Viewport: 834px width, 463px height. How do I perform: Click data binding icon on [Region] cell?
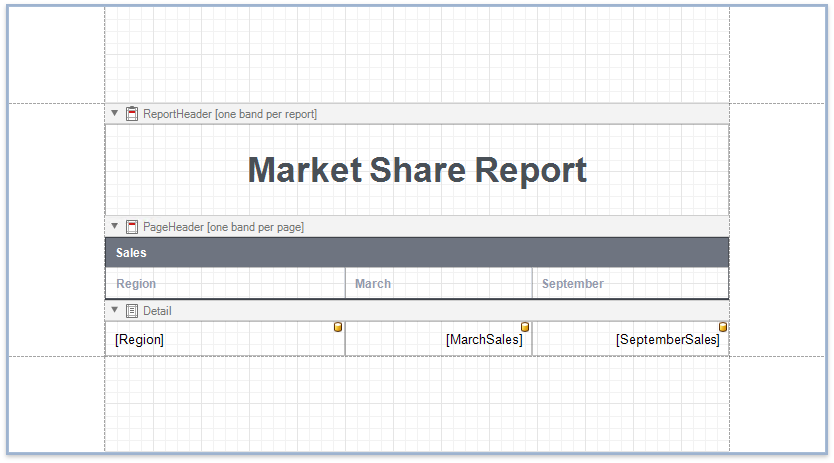[338, 327]
